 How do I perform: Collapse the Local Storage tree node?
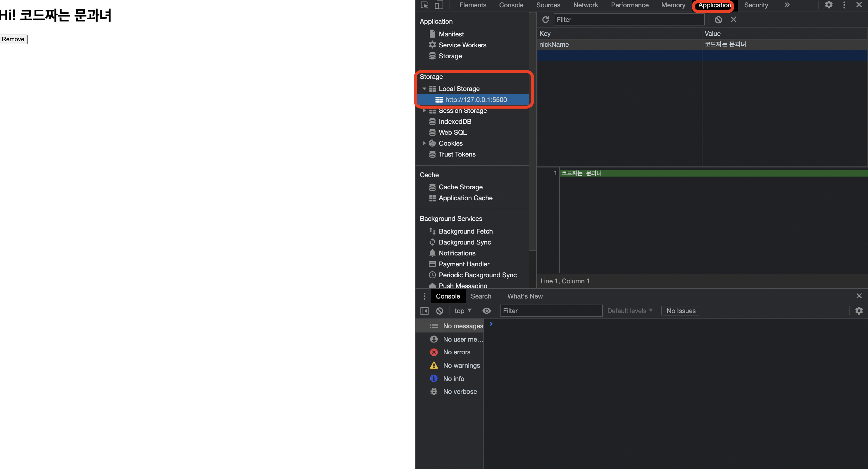point(424,89)
